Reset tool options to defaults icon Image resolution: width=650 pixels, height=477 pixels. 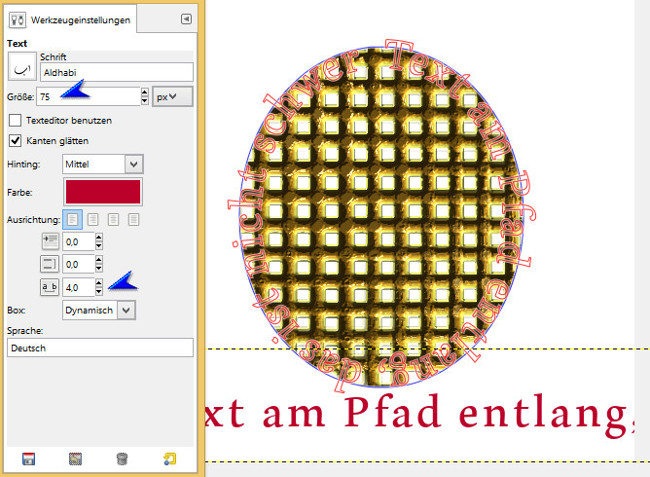point(170,459)
